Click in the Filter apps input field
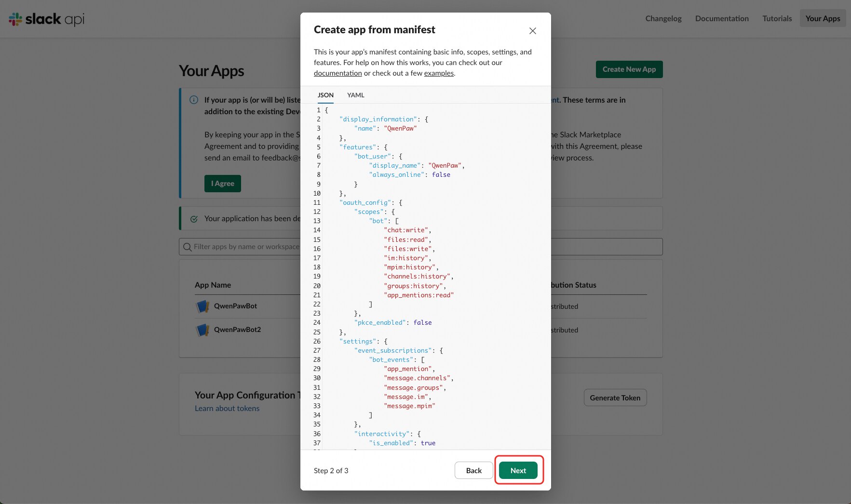The image size is (851, 504). pyautogui.click(x=420, y=247)
